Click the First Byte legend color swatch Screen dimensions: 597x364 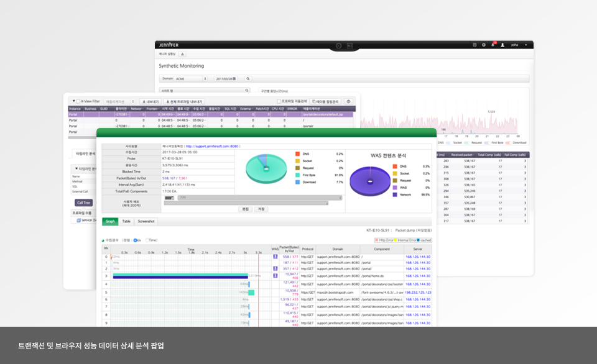pos(298,175)
